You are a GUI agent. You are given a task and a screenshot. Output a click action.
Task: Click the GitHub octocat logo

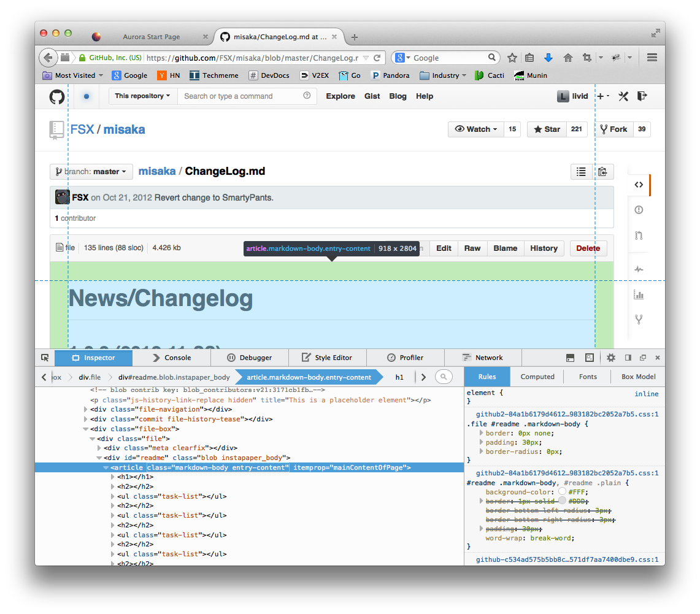[57, 96]
